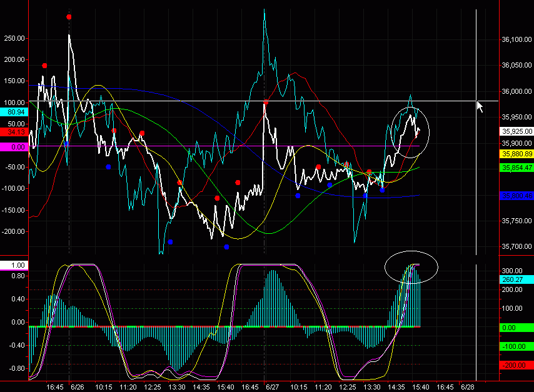Click the green -100.00 level label
Screen dimensions: 534x392
click(516, 346)
